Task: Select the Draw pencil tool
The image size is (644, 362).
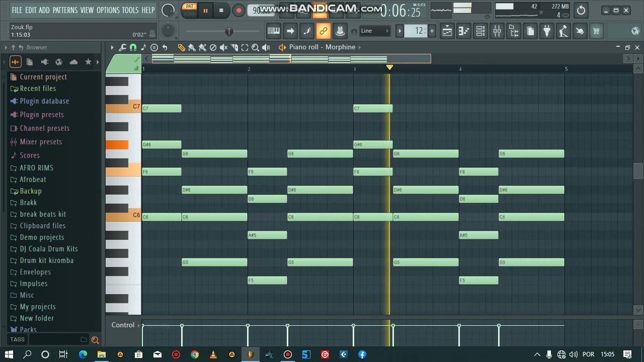Action: click(181, 47)
